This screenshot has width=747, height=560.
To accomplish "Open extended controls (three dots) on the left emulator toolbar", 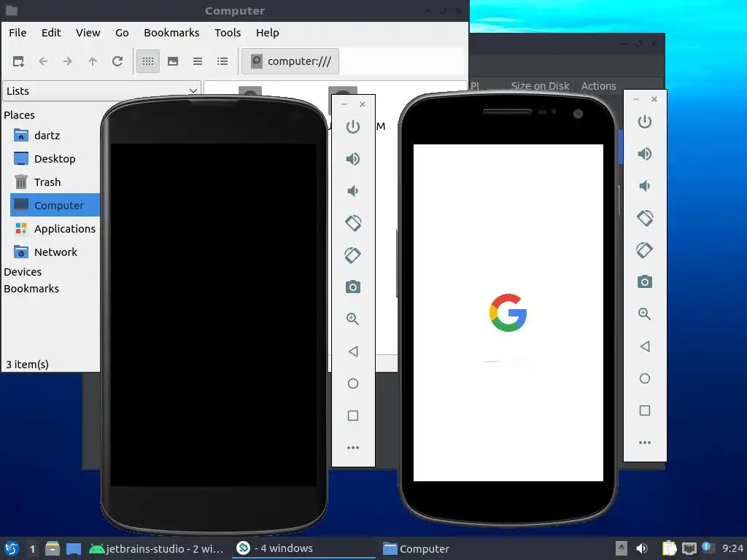I will pos(353,448).
